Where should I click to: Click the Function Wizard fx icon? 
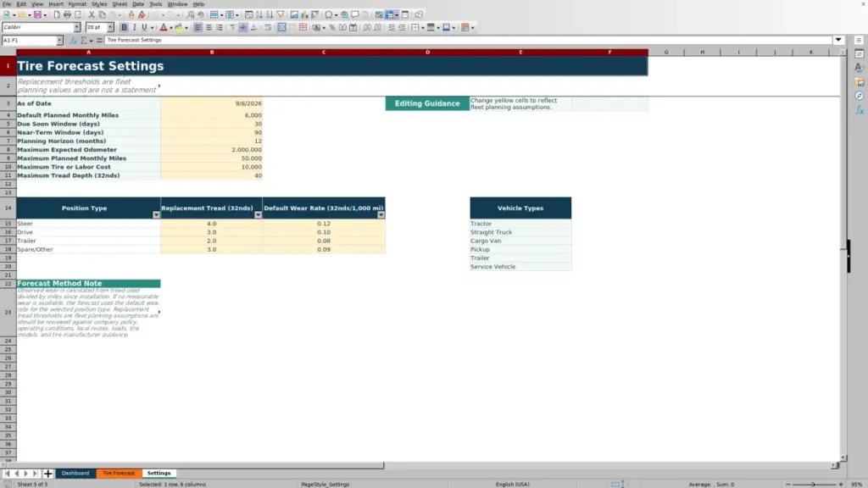(x=73, y=41)
